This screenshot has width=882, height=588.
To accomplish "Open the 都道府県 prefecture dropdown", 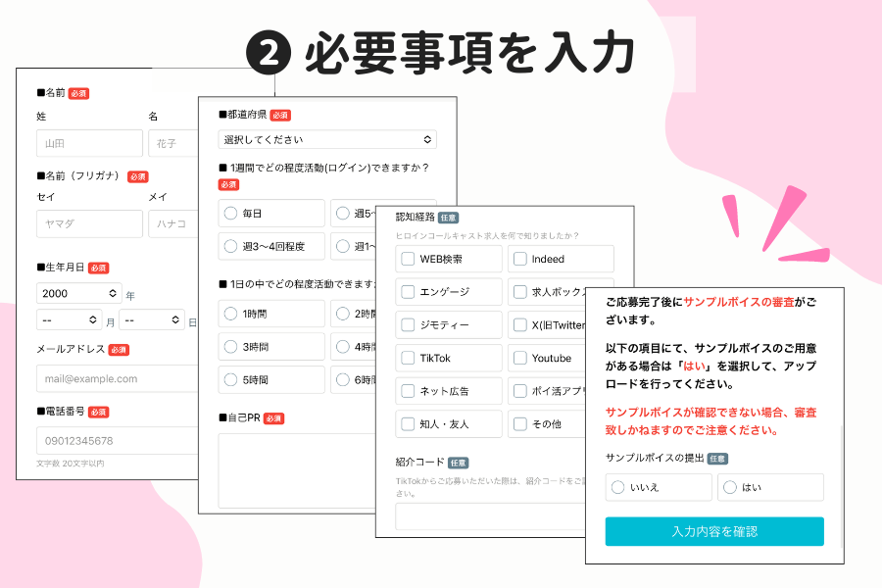I will [x=327, y=140].
